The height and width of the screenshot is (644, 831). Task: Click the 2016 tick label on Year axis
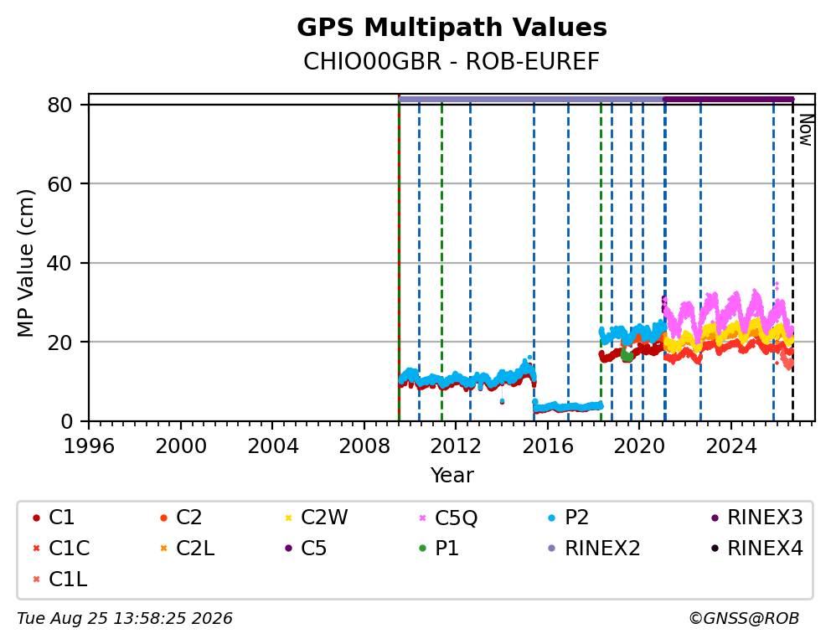coord(548,446)
